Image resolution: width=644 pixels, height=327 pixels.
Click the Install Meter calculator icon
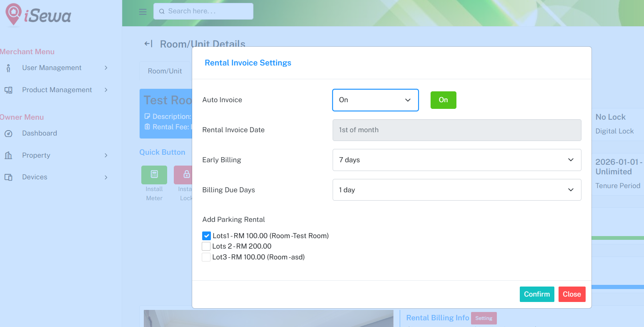(x=154, y=175)
